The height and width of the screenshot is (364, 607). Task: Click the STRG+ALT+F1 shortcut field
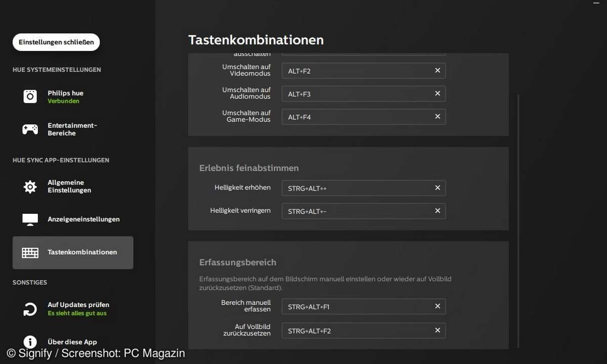click(364, 306)
